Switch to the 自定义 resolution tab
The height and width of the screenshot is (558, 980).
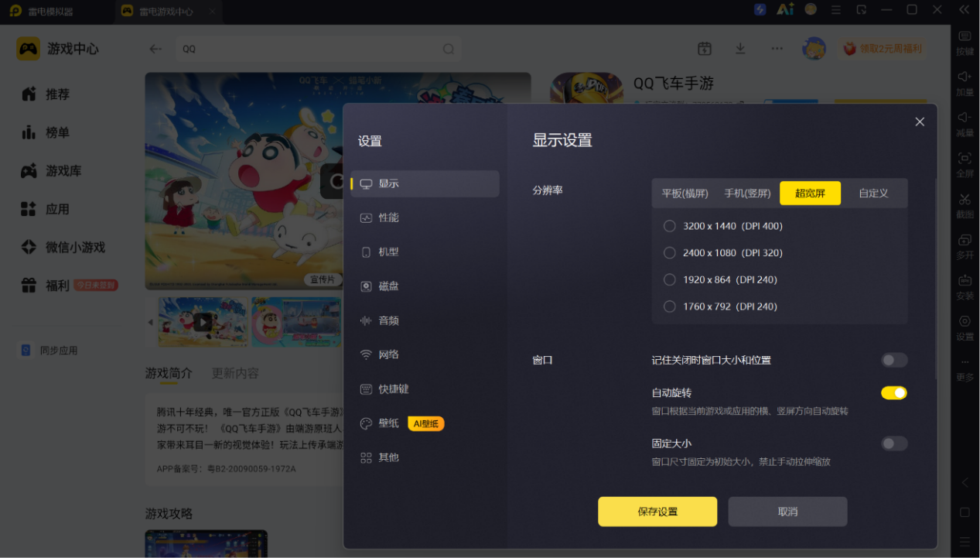click(x=873, y=193)
